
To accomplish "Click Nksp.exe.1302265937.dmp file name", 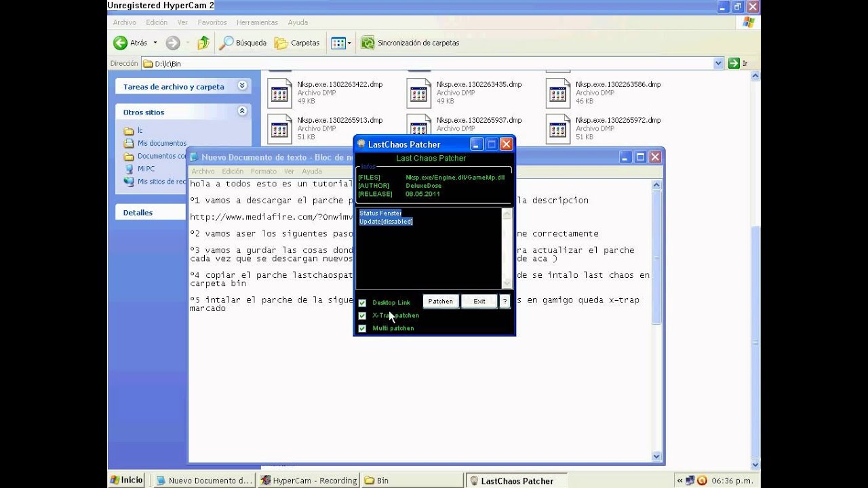I will click(x=479, y=120).
